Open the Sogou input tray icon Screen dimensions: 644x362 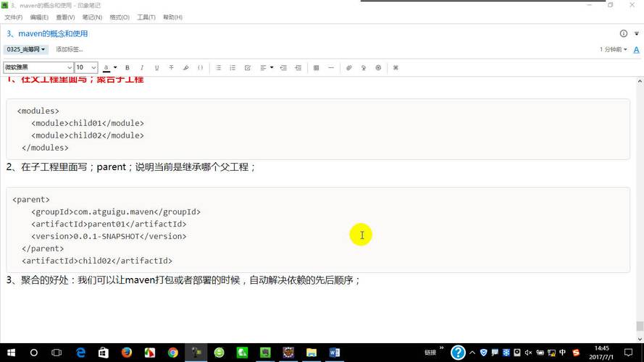point(576,353)
